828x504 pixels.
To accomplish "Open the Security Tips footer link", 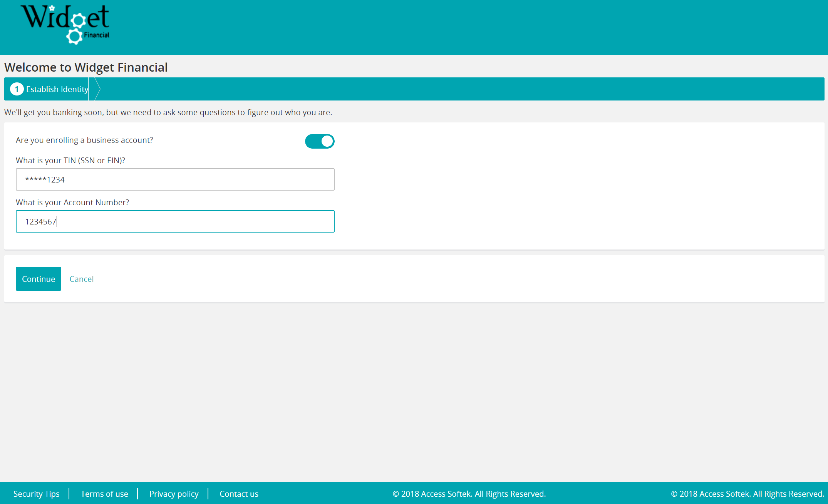I will pyautogui.click(x=36, y=494).
